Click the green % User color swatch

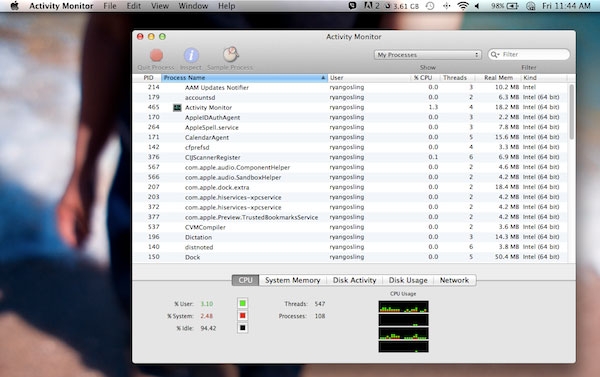point(243,304)
